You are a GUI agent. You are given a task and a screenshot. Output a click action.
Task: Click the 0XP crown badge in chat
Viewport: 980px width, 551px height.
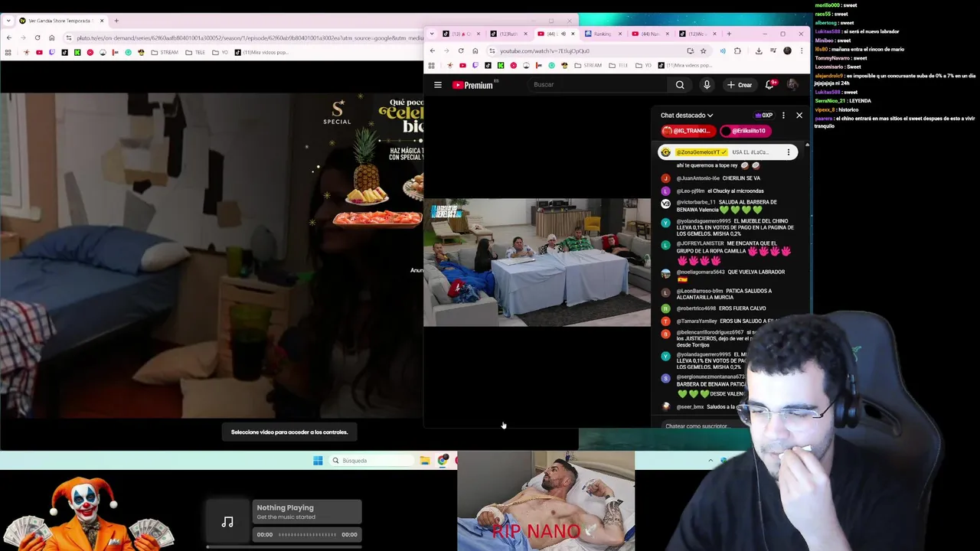(x=764, y=116)
